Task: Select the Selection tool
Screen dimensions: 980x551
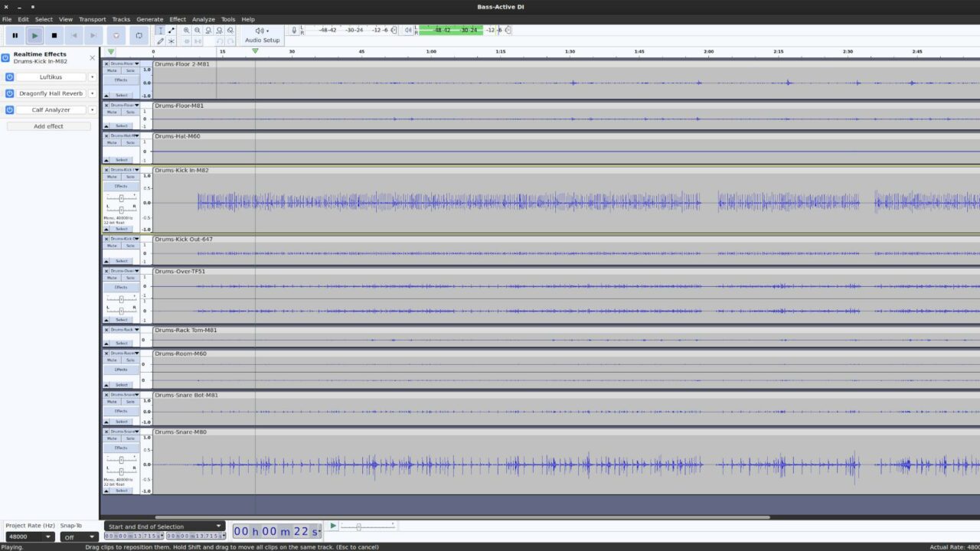Action: 160,29
